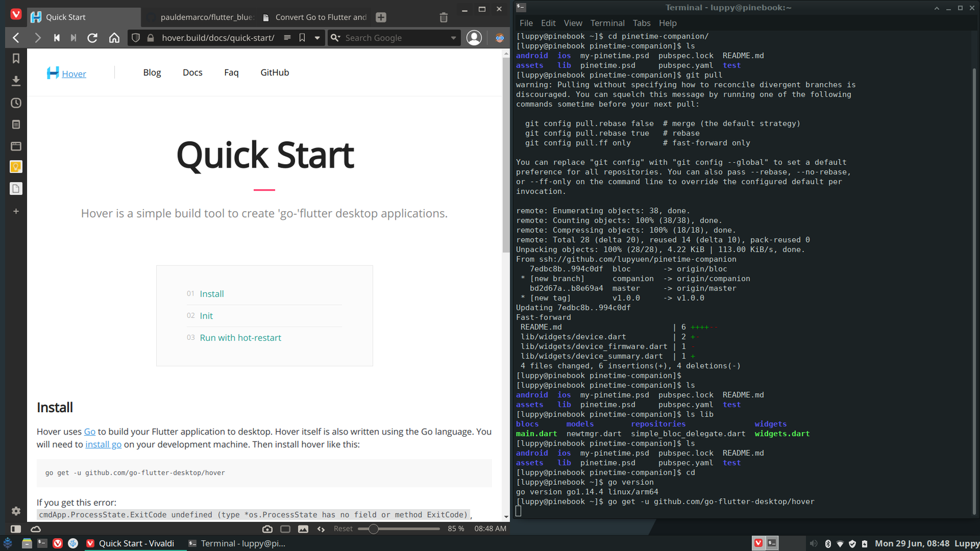Click into the Search Google field
This screenshot has width=980, height=551.
[396, 38]
